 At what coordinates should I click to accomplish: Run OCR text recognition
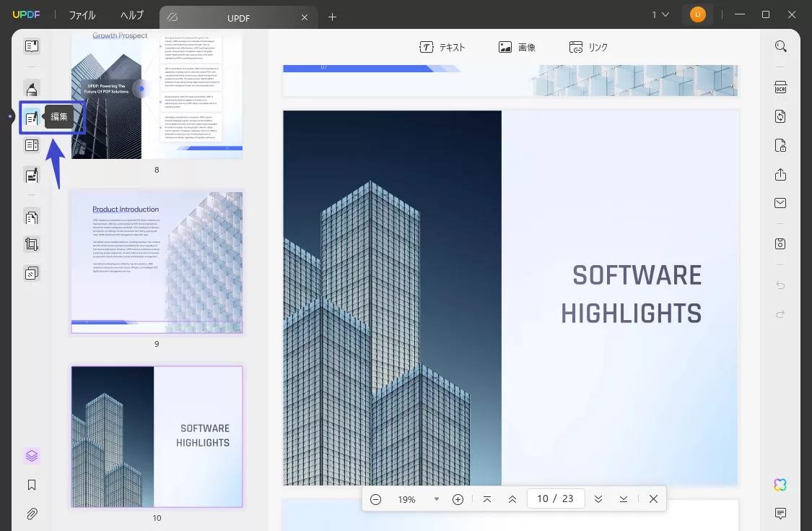(x=780, y=87)
